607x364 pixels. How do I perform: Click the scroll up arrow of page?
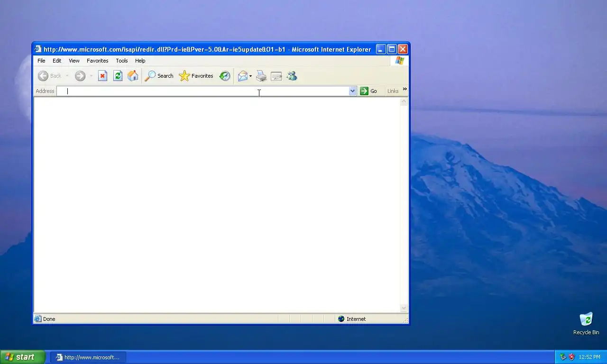pos(404,101)
